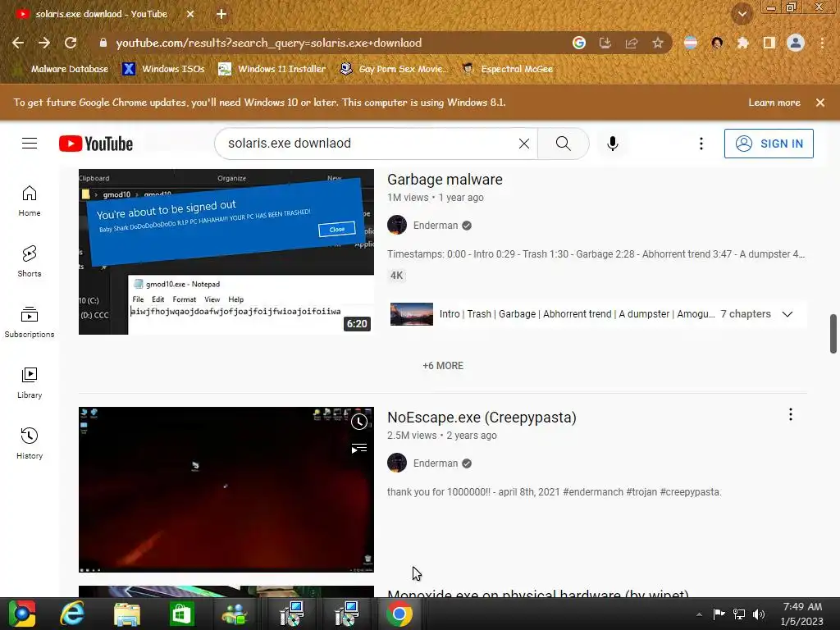Screen dimensions: 840x630
Task: Open the taskbar clock showing 7:49 AM
Action: tap(802, 614)
